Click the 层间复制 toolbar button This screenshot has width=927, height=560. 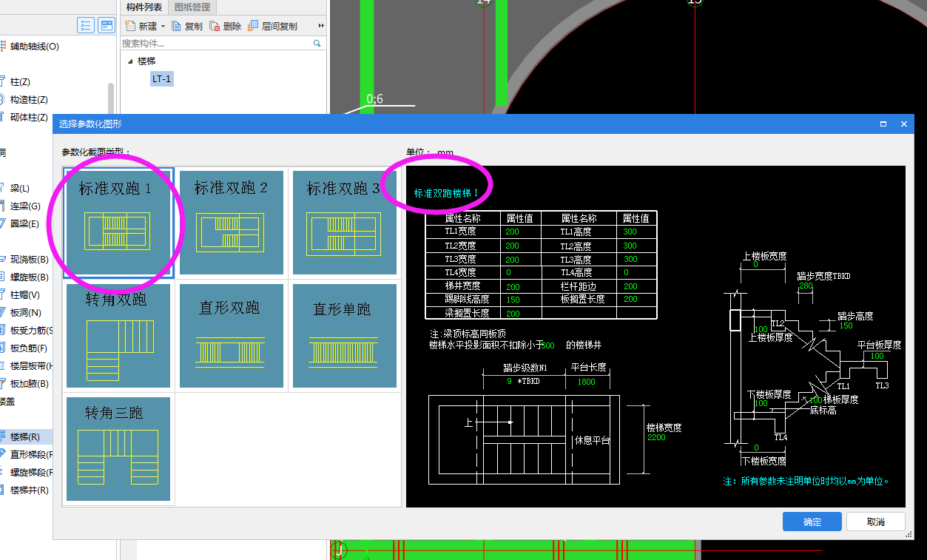point(272,26)
